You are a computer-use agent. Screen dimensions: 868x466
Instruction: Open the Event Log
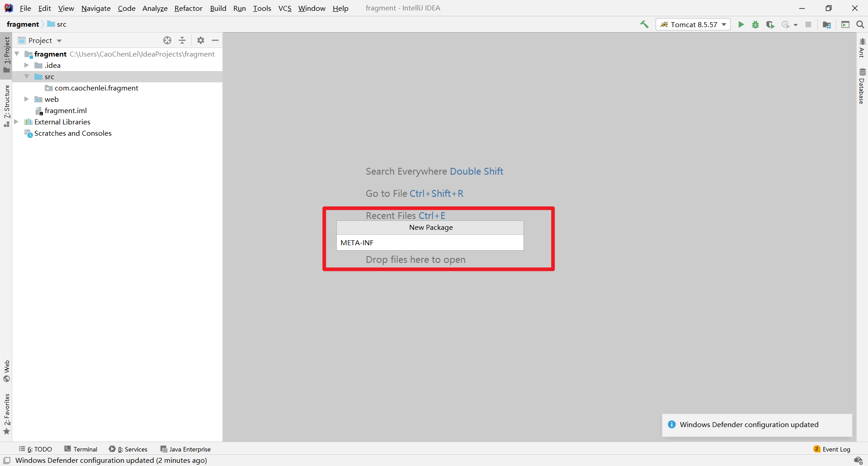tap(832, 449)
